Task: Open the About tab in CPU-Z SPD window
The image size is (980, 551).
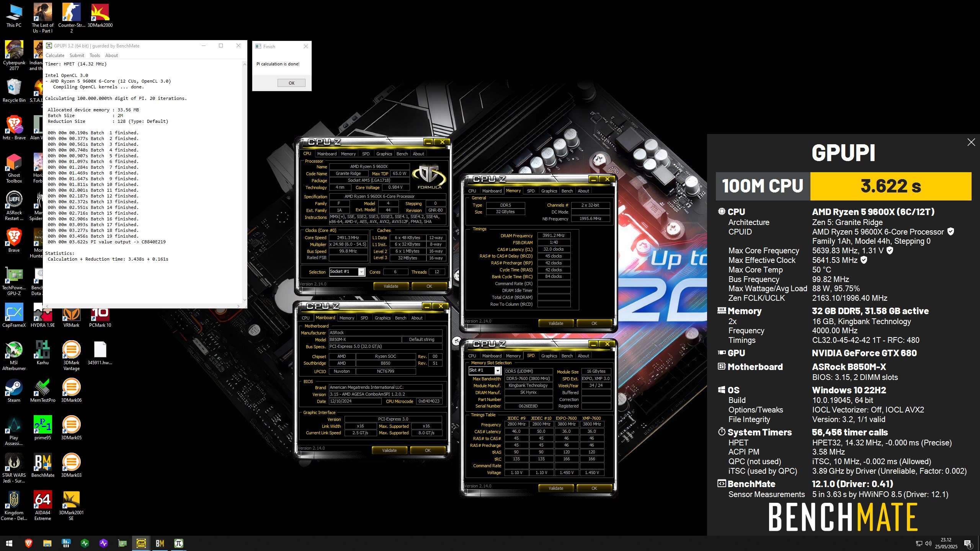Action: 583,356
